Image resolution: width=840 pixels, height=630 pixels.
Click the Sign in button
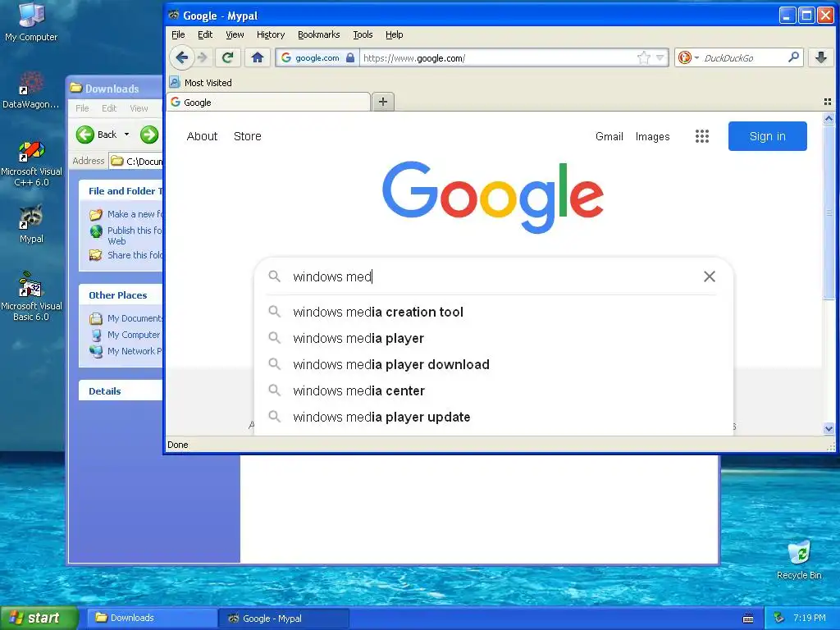767,136
